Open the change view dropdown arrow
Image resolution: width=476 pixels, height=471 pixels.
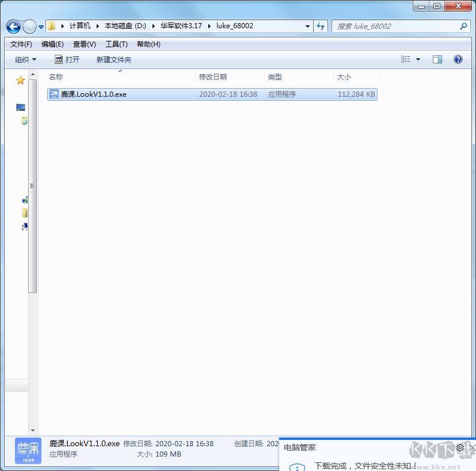pyautogui.click(x=418, y=59)
